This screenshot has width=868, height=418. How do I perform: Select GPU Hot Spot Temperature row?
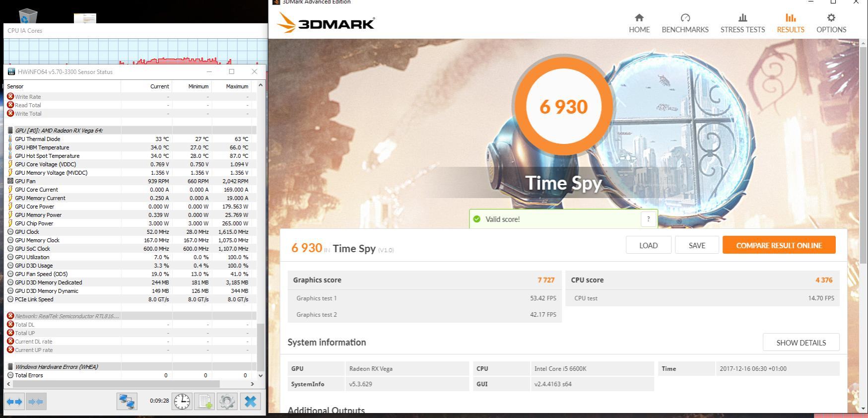tap(131, 156)
